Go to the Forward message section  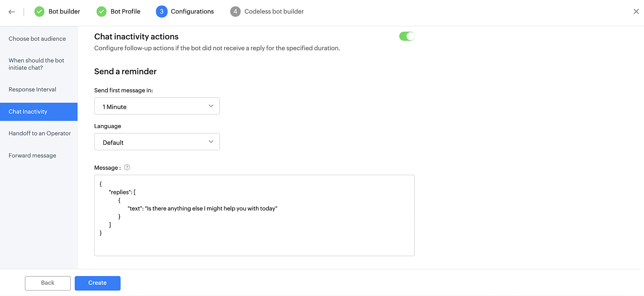tap(33, 155)
